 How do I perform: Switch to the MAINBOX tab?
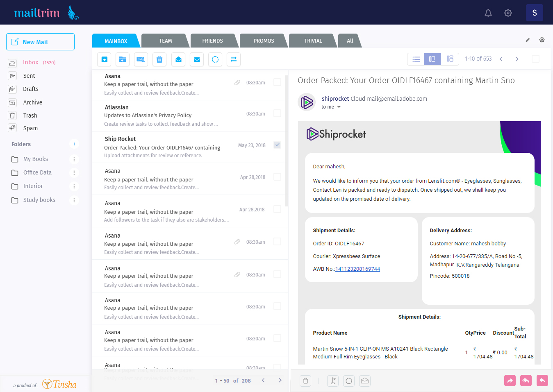click(x=116, y=41)
